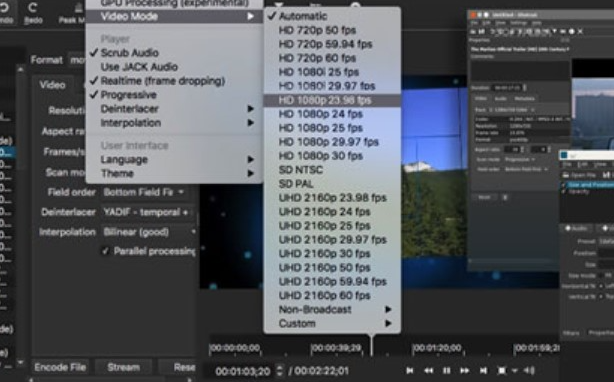This screenshot has height=382, width=614.
Task: Select Use JACK Audio menu item
Action: tap(174, 67)
